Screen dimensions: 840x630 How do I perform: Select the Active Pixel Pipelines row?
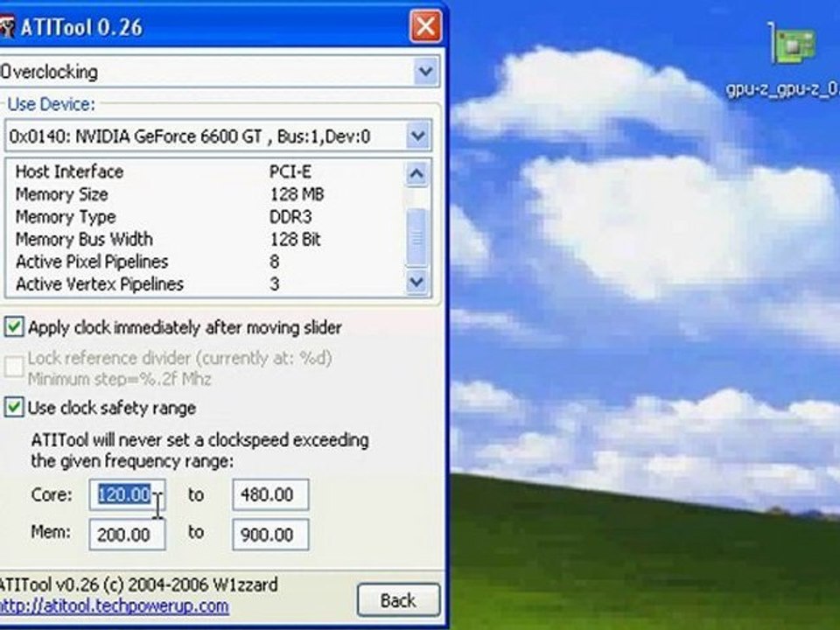pos(205,262)
